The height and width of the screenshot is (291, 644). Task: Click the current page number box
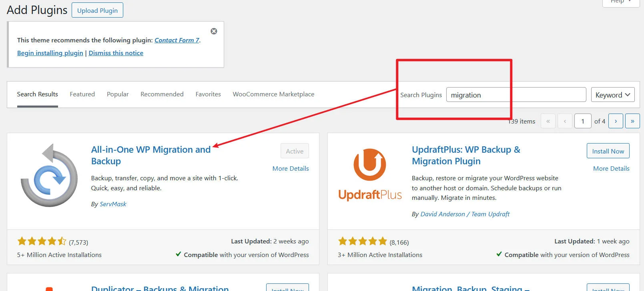(582, 121)
